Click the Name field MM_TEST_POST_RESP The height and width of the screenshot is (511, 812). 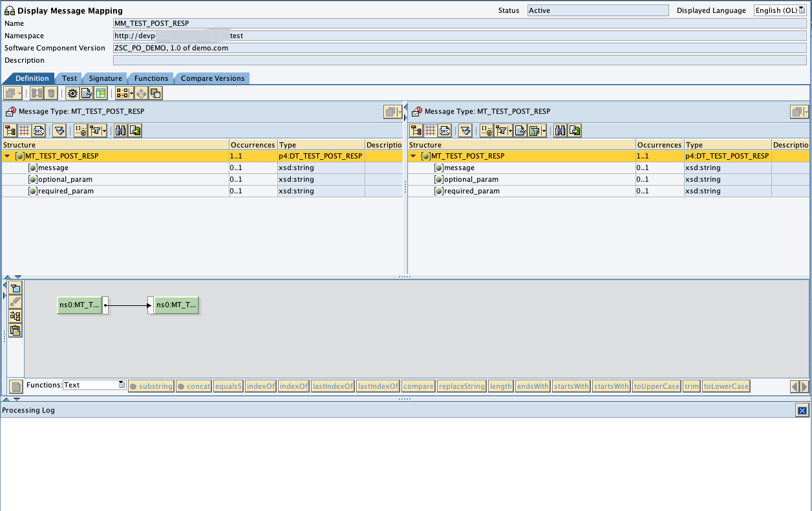click(460, 23)
